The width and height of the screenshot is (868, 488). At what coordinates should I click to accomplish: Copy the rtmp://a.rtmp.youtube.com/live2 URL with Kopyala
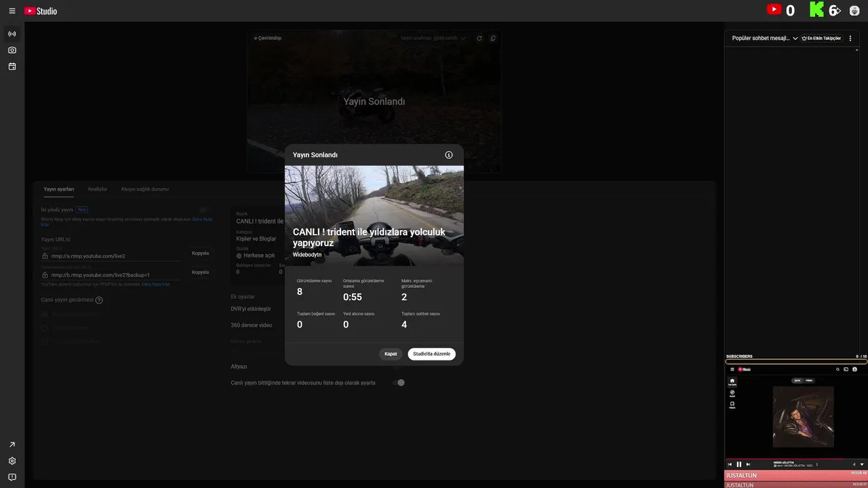pyautogui.click(x=200, y=253)
